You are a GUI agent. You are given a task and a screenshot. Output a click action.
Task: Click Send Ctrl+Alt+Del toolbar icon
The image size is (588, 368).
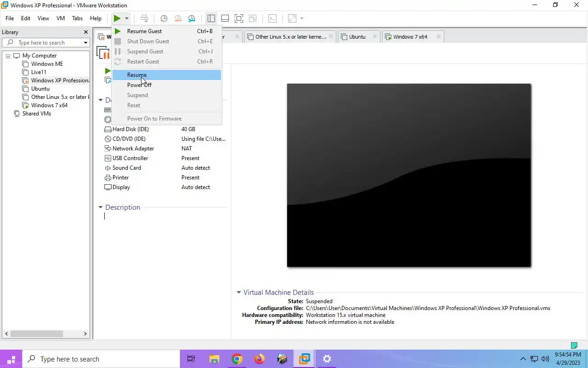point(144,18)
